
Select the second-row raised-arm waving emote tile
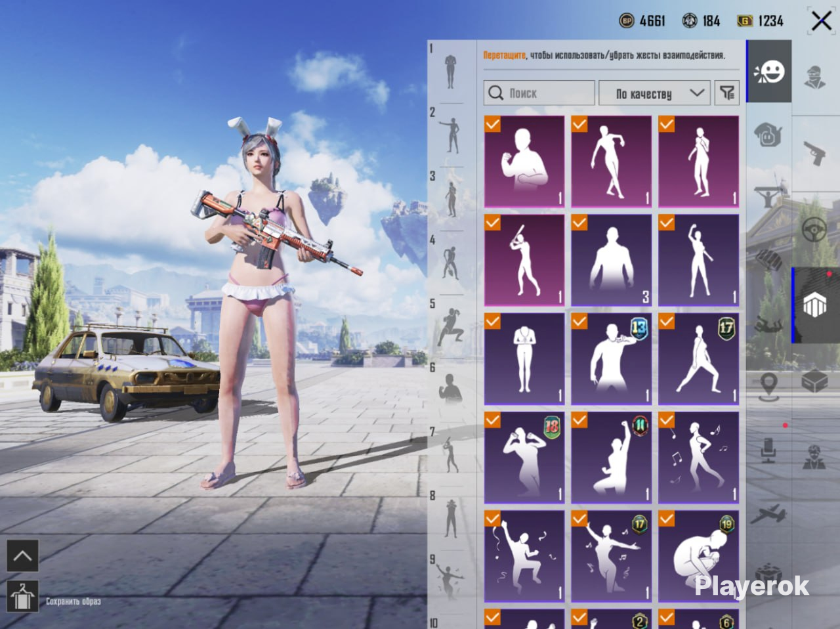point(699,260)
